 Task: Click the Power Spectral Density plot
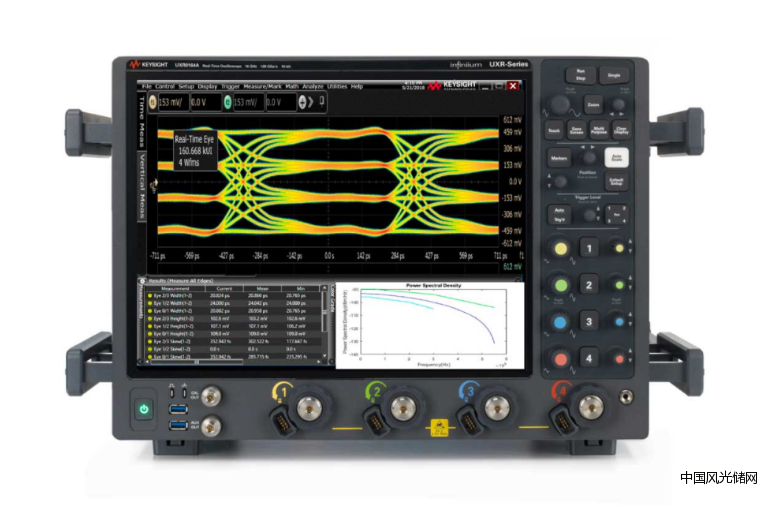(x=430, y=325)
